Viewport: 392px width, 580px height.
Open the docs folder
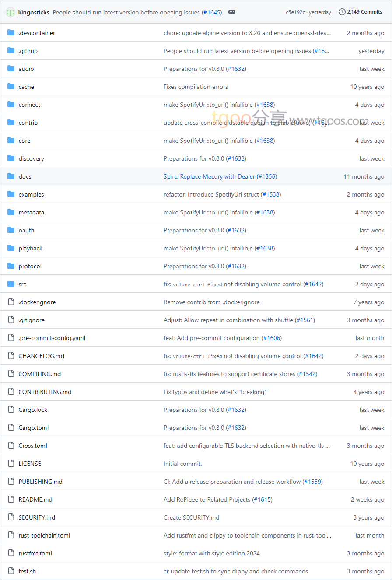click(x=25, y=176)
